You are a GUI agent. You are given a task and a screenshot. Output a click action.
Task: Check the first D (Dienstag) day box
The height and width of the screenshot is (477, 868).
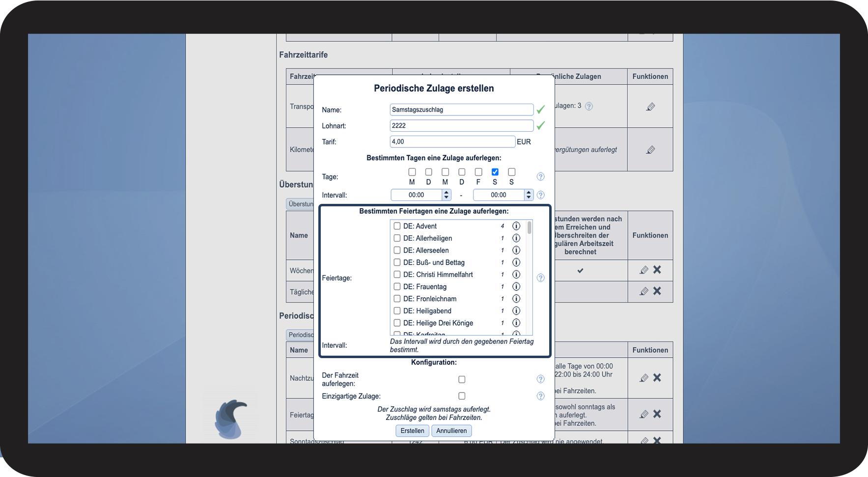tap(429, 172)
